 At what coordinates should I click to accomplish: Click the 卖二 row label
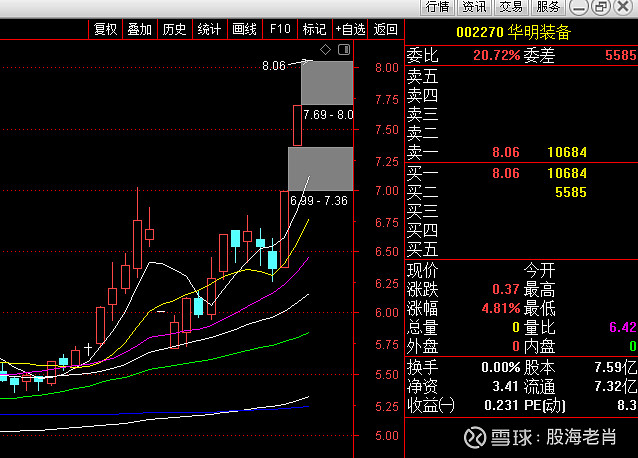click(x=422, y=133)
